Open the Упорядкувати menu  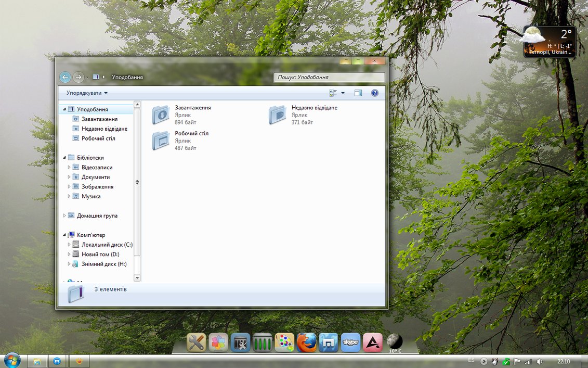click(87, 93)
